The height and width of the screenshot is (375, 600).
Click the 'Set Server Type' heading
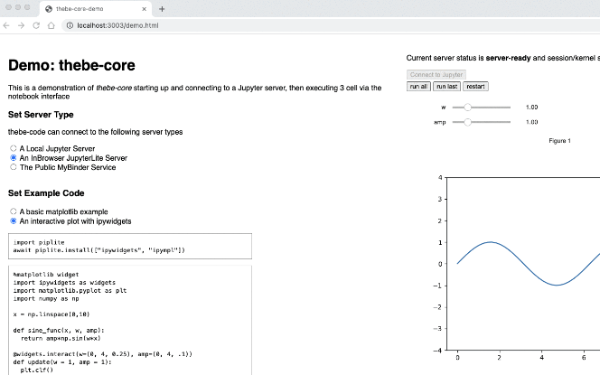tap(41, 115)
